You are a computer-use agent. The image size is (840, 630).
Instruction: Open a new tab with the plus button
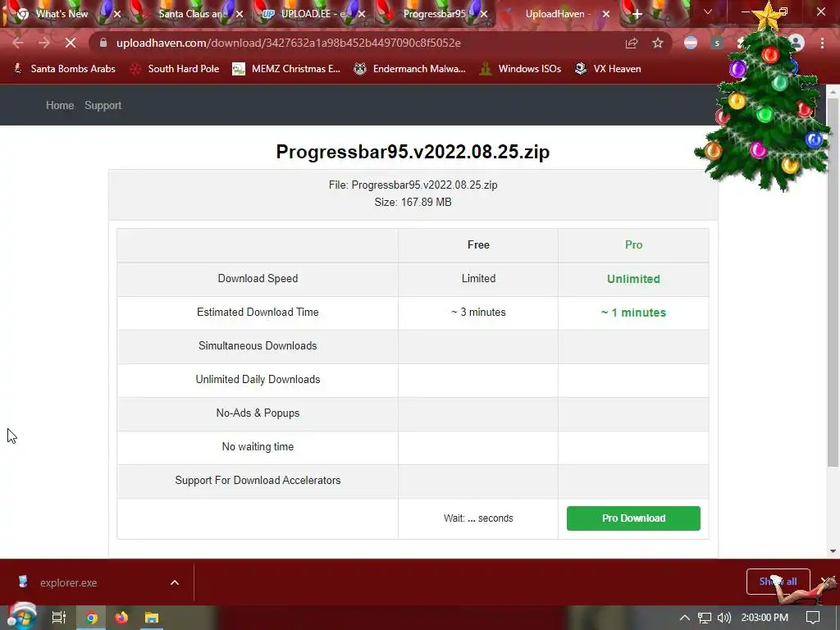pyautogui.click(x=637, y=14)
